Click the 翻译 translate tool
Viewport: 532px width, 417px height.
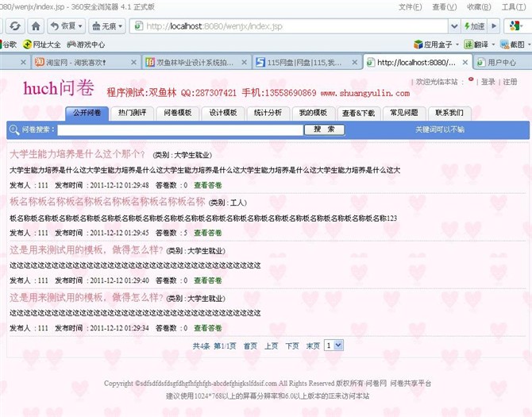point(476,44)
